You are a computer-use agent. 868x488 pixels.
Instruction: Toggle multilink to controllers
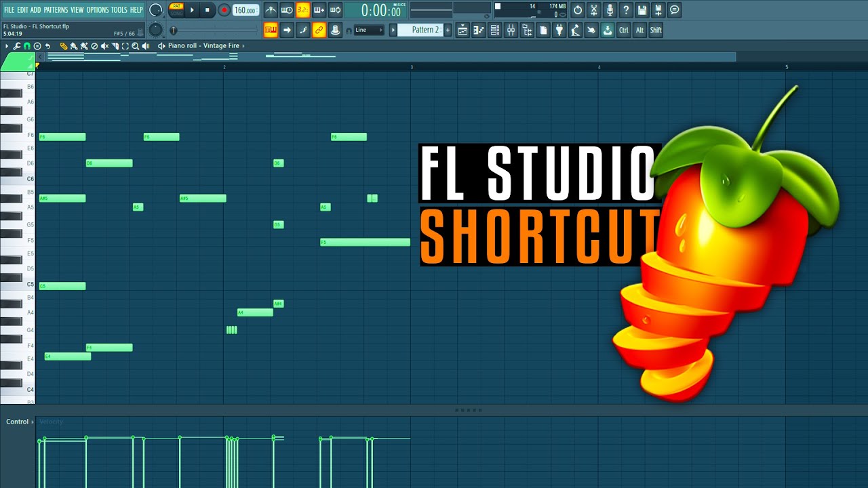319,30
